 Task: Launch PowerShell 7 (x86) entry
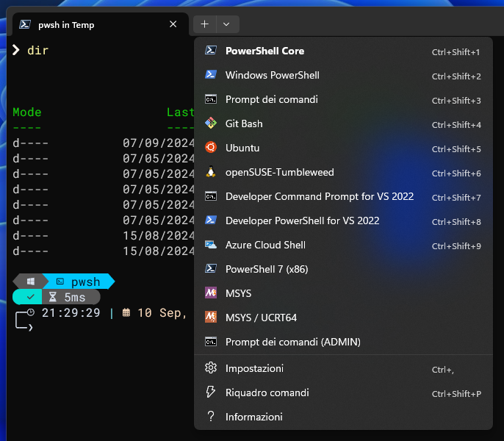point(343,269)
